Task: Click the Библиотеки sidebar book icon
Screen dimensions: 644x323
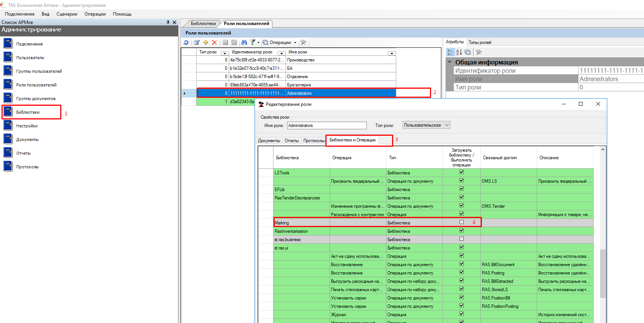Action: [x=8, y=112]
